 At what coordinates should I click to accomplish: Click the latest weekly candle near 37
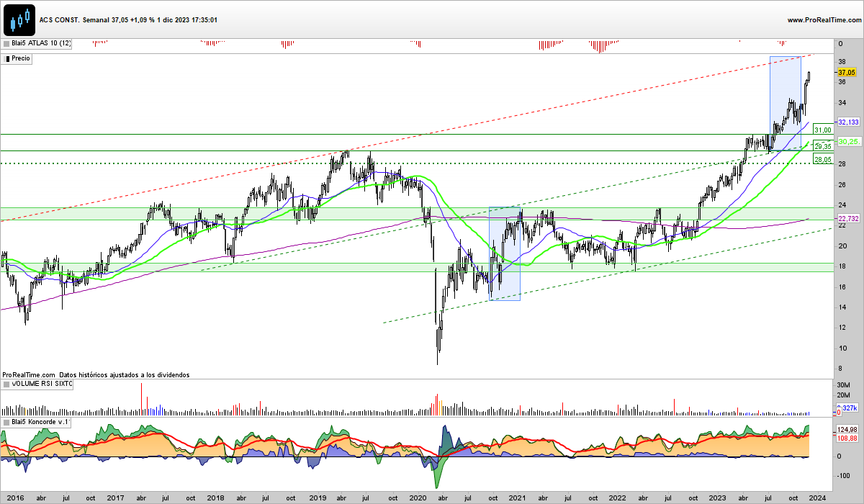coord(809,76)
